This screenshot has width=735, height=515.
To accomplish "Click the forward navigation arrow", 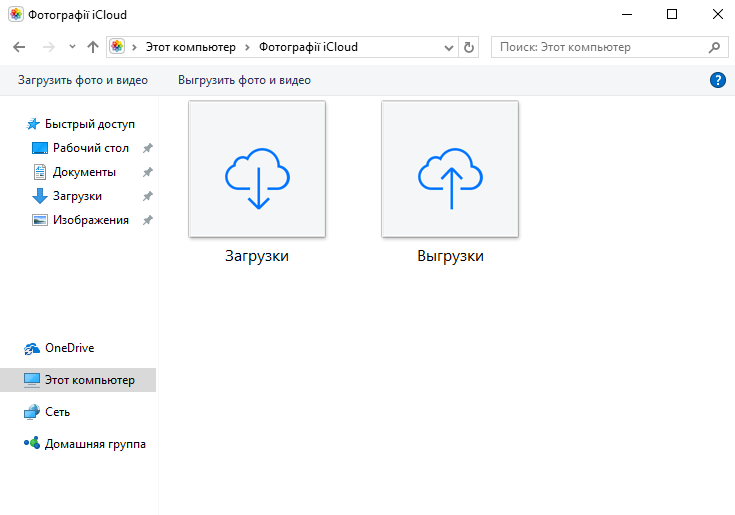I will pos(49,47).
